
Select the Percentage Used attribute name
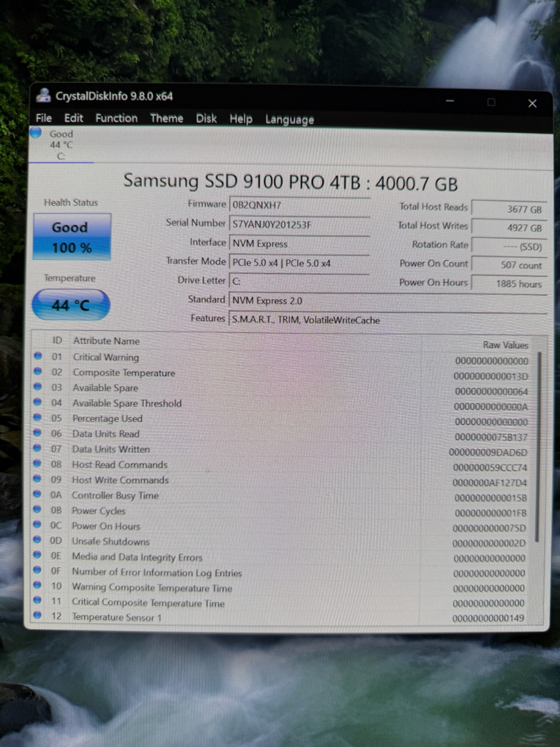click(107, 419)
